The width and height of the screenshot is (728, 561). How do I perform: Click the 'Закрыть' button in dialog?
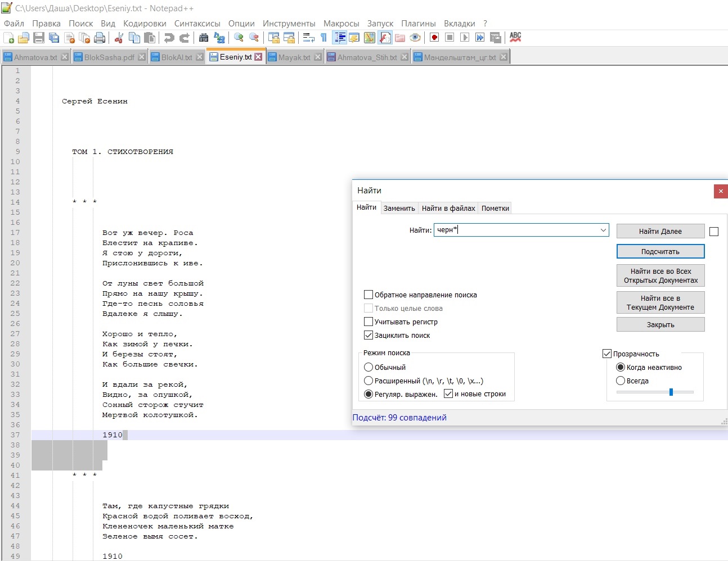point(660,324)
